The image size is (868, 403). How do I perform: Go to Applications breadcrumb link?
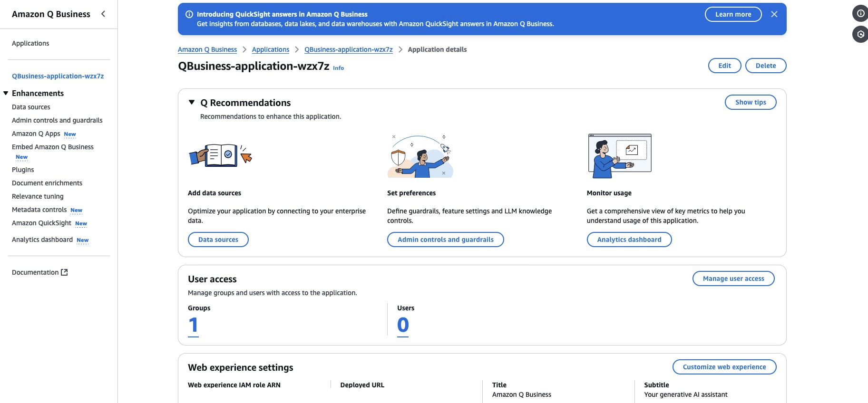271,49
